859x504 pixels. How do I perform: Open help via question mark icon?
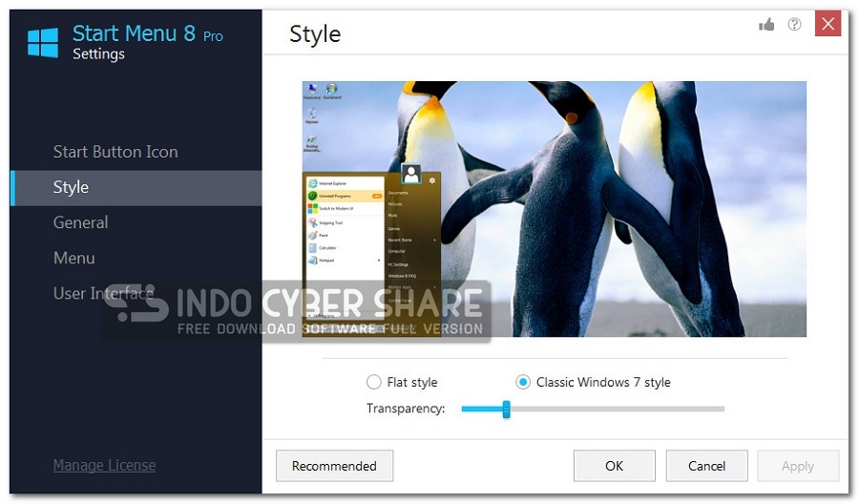point(794,24)
